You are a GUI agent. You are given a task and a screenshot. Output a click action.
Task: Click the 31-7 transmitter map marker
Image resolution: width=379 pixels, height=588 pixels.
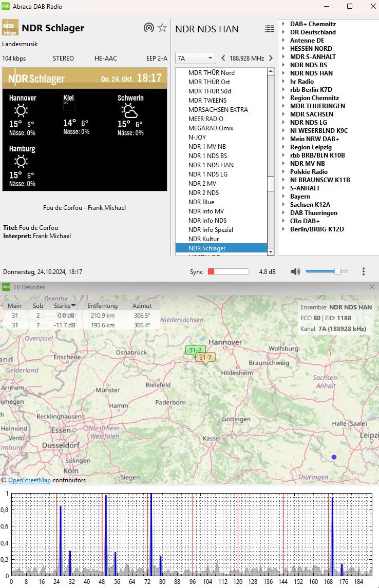[x=205, y=358]
